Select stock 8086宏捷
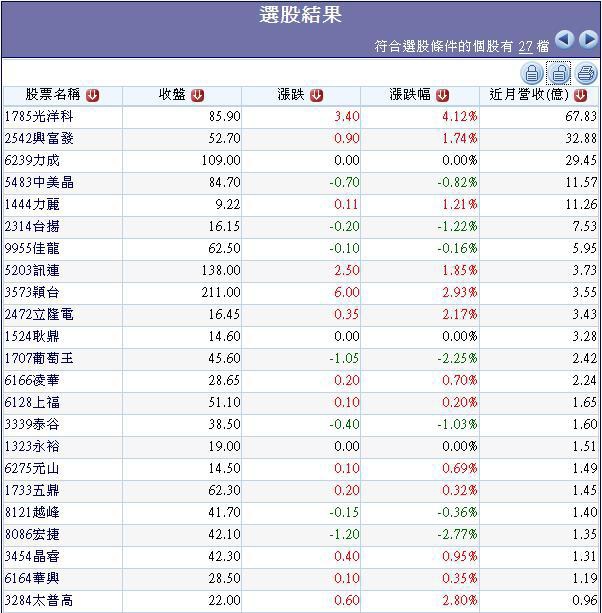 (32, 534)
